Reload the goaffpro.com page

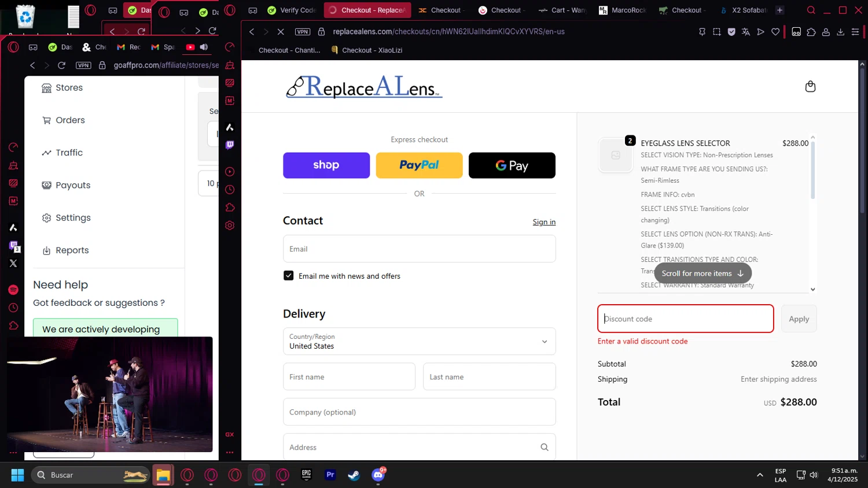tap(61, 65)
